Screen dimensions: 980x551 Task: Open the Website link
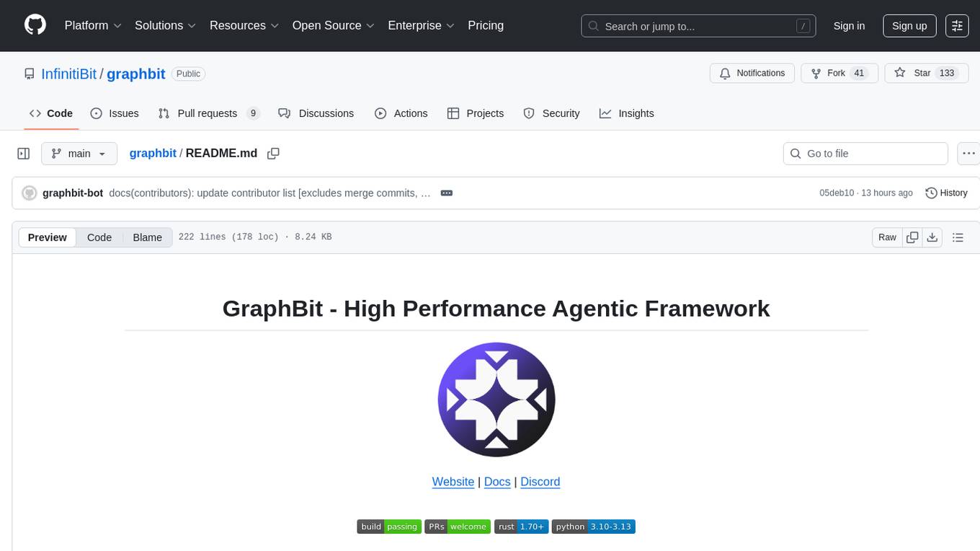[x=453, y=482]
